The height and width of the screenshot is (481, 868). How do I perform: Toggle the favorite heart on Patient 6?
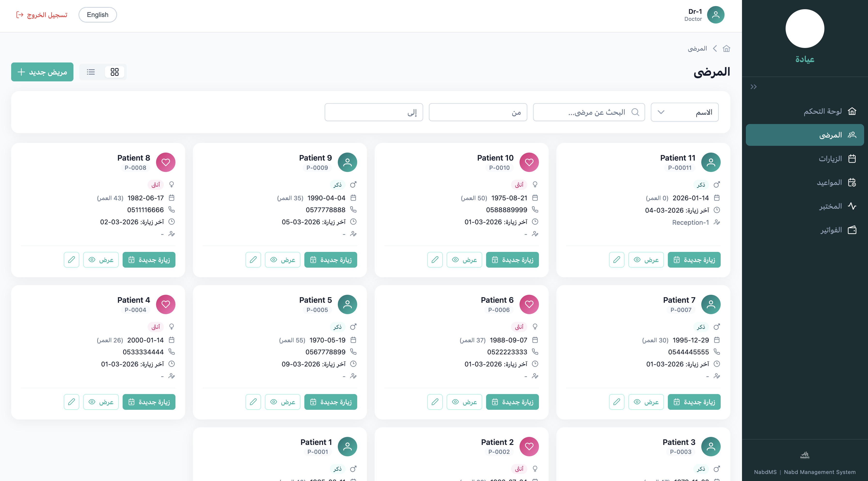point(529,304)
